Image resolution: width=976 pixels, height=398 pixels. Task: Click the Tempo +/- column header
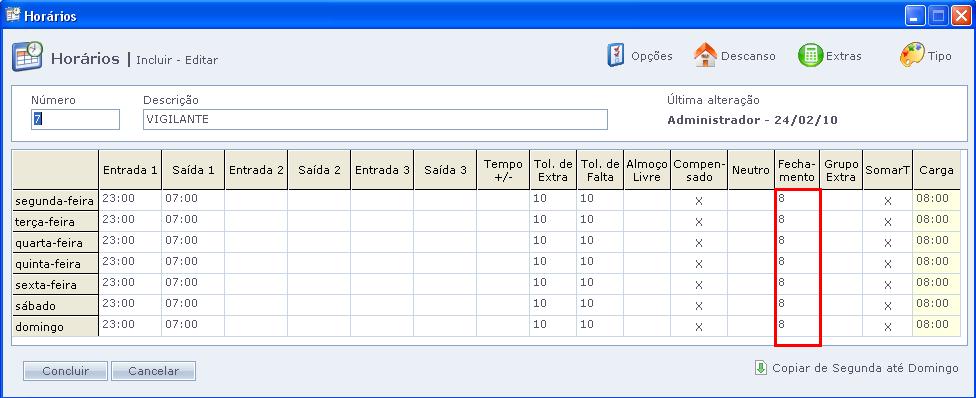[503, 169]
